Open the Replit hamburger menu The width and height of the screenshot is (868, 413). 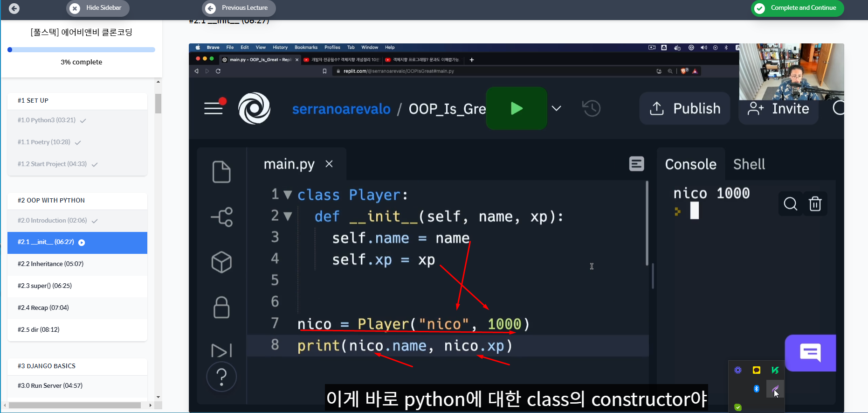214,107
